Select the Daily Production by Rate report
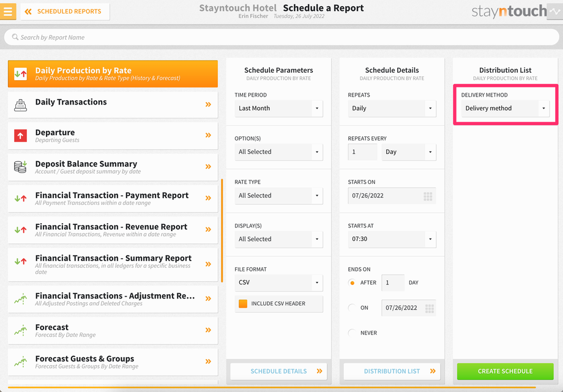 113,73
